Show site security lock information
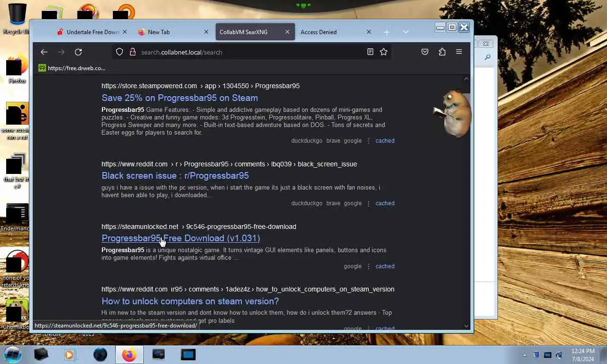The width and height of the screenshot is (607, 364). (132, 52)
